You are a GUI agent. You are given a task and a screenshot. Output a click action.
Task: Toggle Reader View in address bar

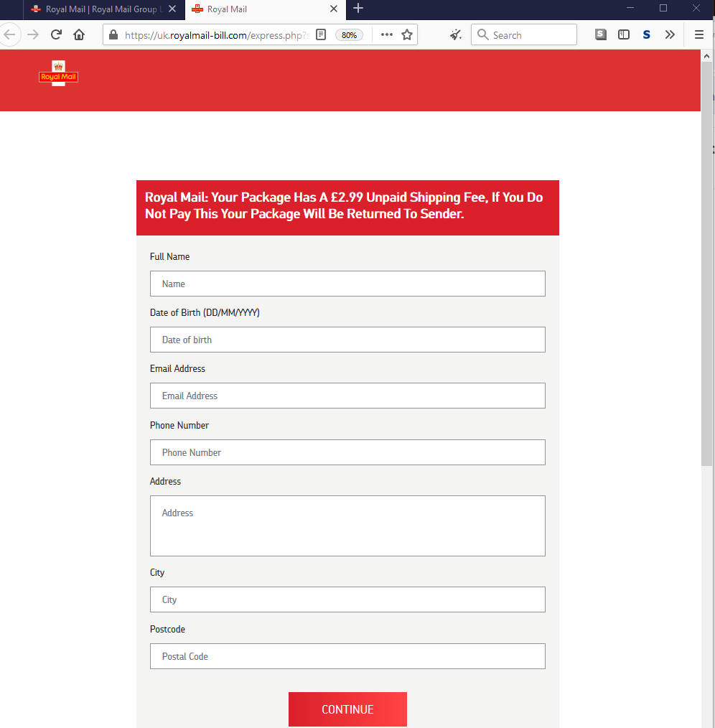click(321, 34)
